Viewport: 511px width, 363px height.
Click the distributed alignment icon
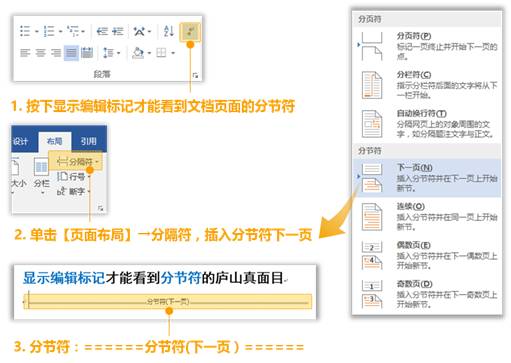click(x=87, y=53)
